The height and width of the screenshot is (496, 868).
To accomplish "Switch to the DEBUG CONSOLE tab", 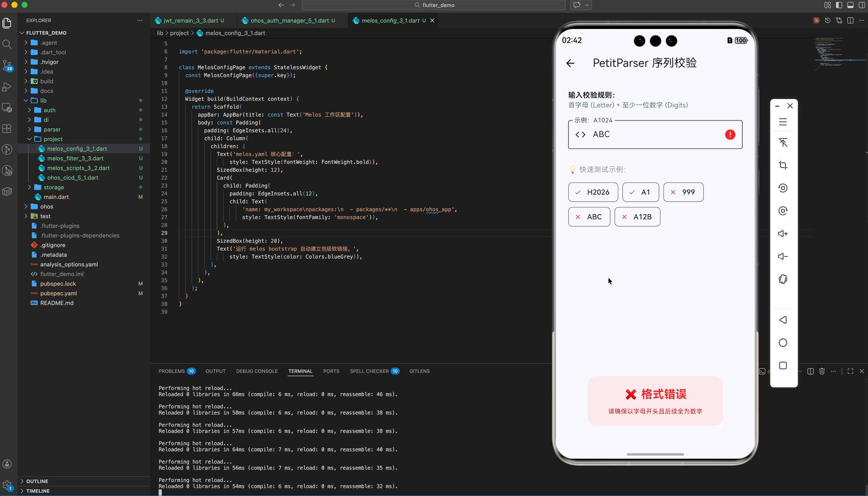I will click(x=257, y=371).
